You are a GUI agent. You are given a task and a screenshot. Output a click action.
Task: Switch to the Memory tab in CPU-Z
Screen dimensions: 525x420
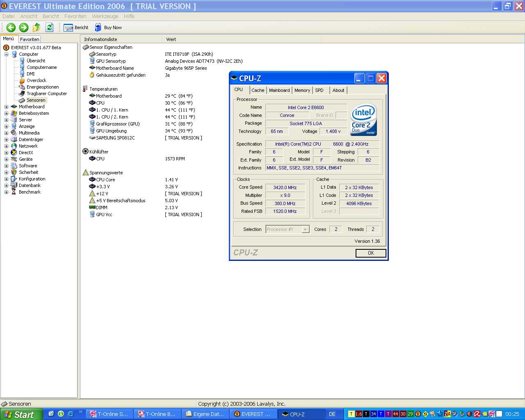coord(302,90)
